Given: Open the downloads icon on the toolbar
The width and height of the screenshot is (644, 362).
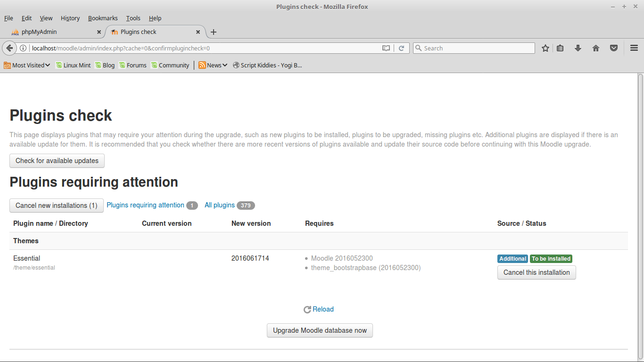Looking at the screenshot, I should pos(578,48).
